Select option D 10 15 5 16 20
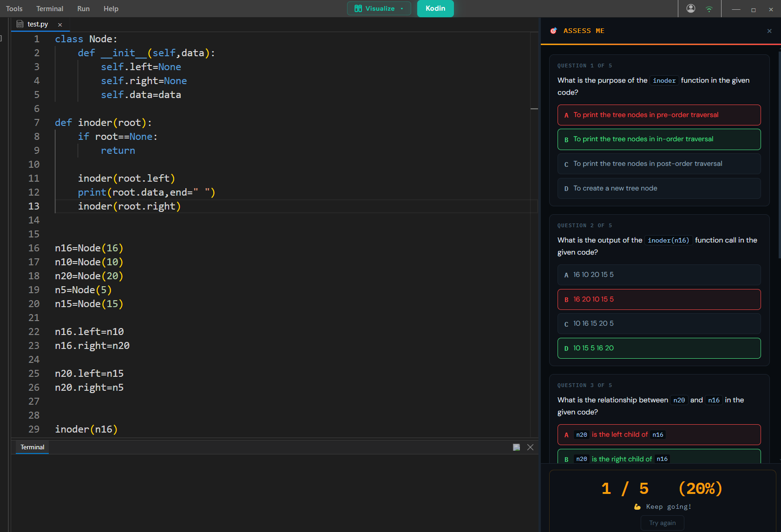781x532 pixels. [659, 348]
